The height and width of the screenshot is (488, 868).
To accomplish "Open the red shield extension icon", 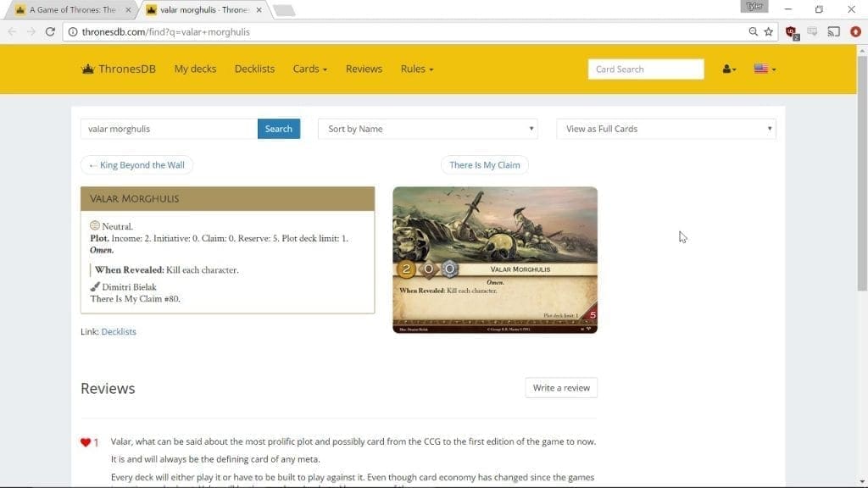I will click(x=791, y=32).
